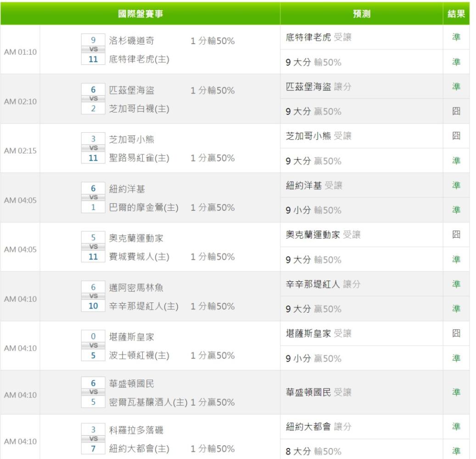
Task: Click the 預測 column header
Action: click(x=361, y=14)
